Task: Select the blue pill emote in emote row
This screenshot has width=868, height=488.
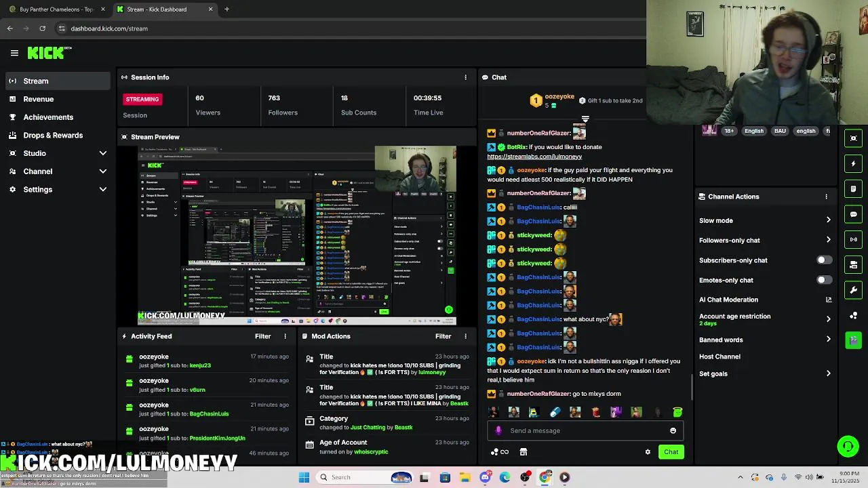Action: point(555,412)
